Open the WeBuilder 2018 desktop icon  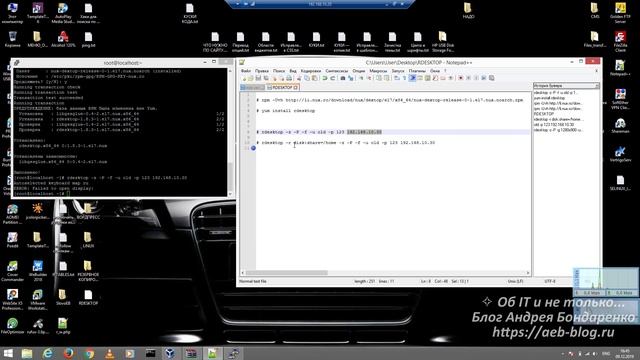38,271
